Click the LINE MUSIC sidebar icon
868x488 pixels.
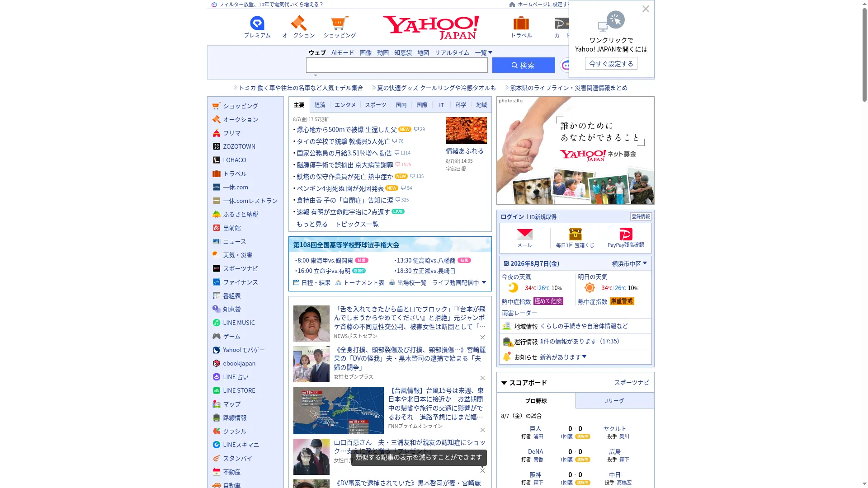click(x=217, y=323)
